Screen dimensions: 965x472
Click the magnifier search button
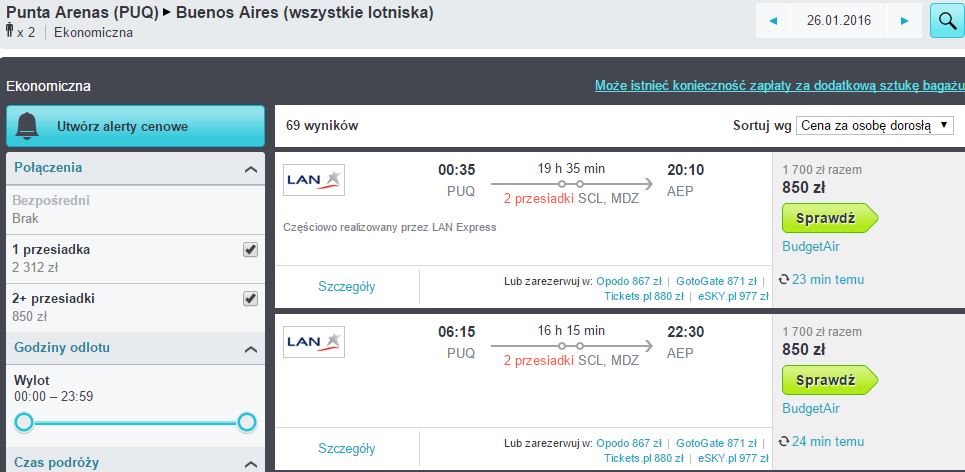click(947, 20)
